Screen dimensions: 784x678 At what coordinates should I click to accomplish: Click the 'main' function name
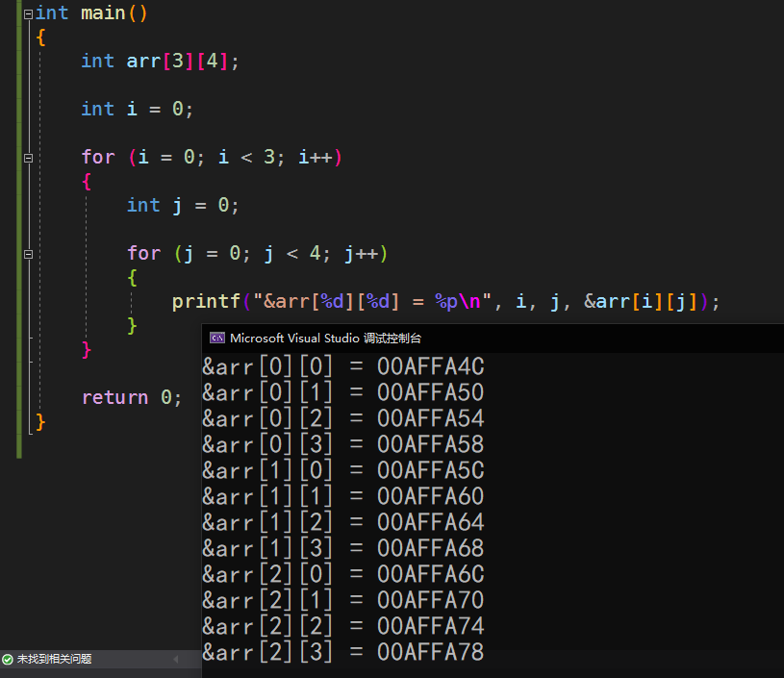click(103, 13)
